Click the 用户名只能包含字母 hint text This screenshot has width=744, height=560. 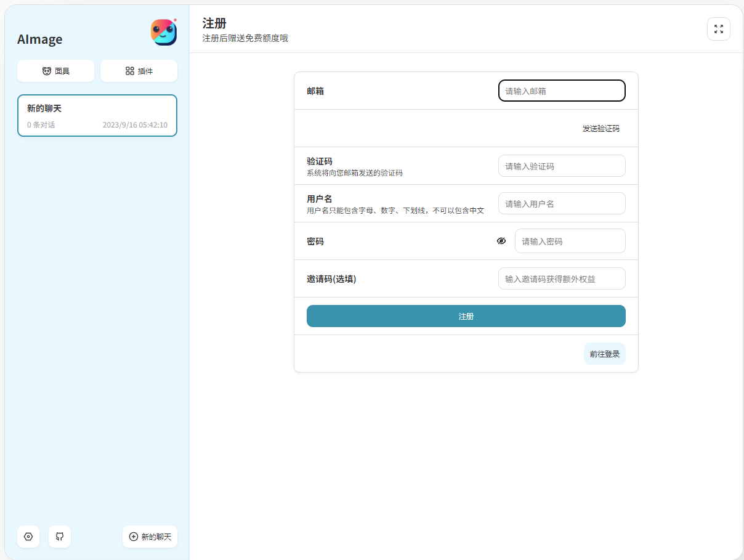coord(395,210)
